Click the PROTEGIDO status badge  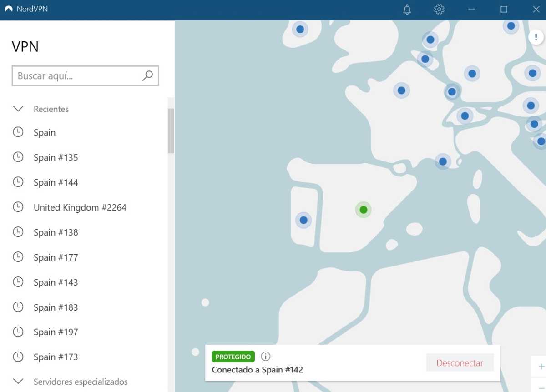[233, 357]
